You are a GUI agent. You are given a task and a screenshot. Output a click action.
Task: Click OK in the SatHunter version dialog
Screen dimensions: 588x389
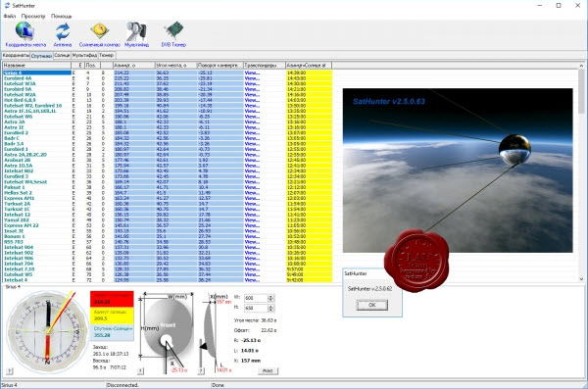[372, 305]
